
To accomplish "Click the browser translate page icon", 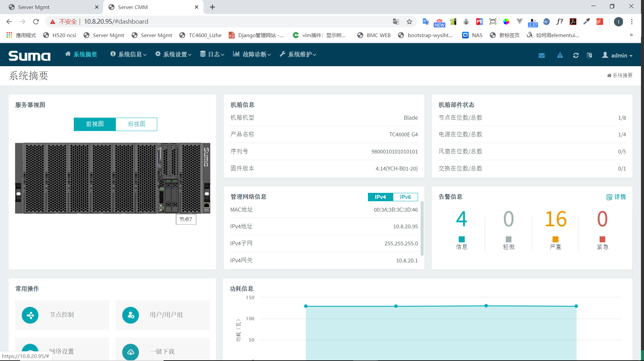I will click(396, 22).
